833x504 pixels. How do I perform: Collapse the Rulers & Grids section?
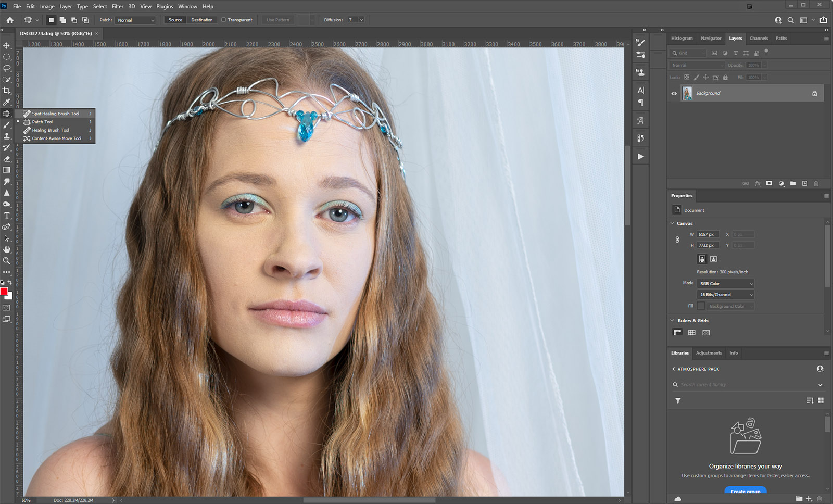point(672,321)
